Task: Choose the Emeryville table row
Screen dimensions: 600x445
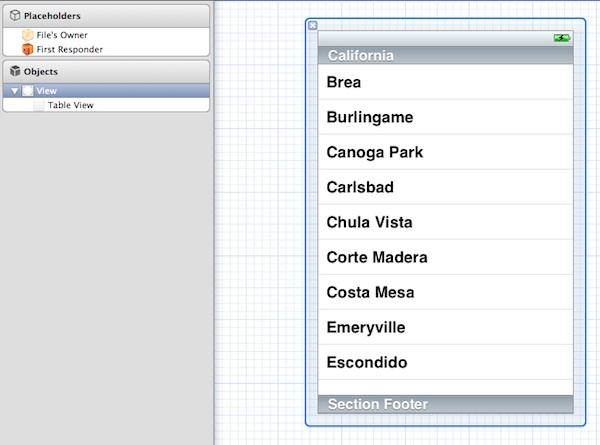Action: click(x=445, y=328)
